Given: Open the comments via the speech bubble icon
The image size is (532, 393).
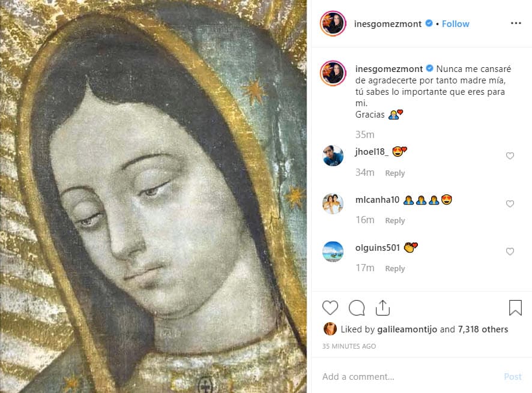Looking at the screenshot, I should [357, 307].
